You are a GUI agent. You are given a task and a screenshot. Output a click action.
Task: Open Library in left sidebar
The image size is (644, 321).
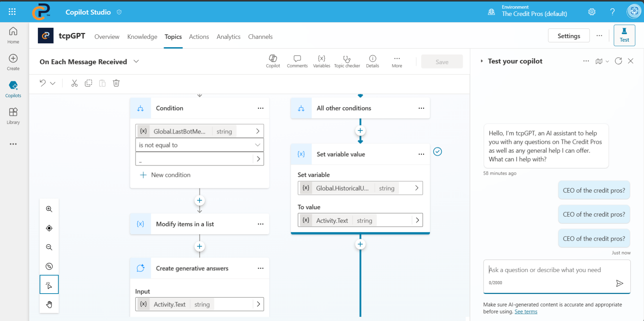(x=13, y=116)
